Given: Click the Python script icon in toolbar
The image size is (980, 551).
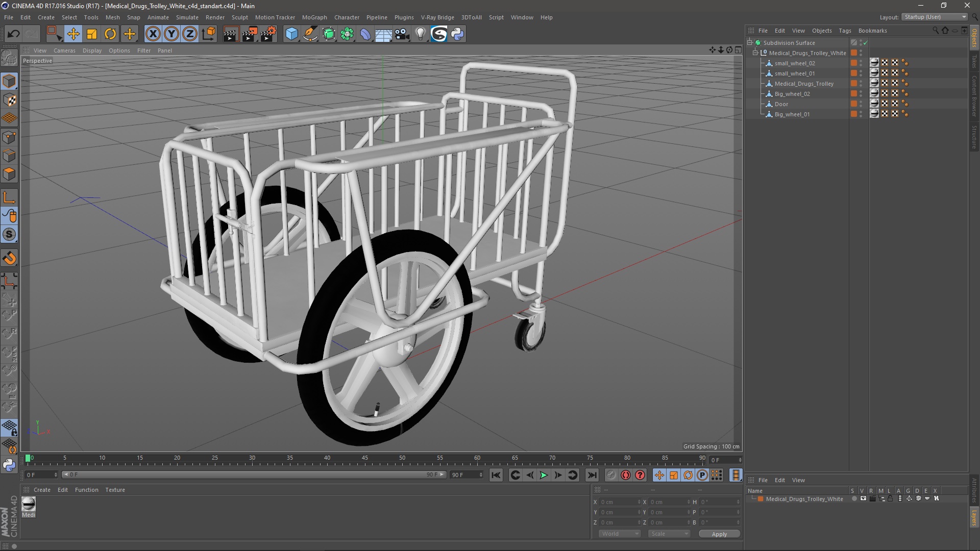Looking at the screenshot, I should (457, 34).
